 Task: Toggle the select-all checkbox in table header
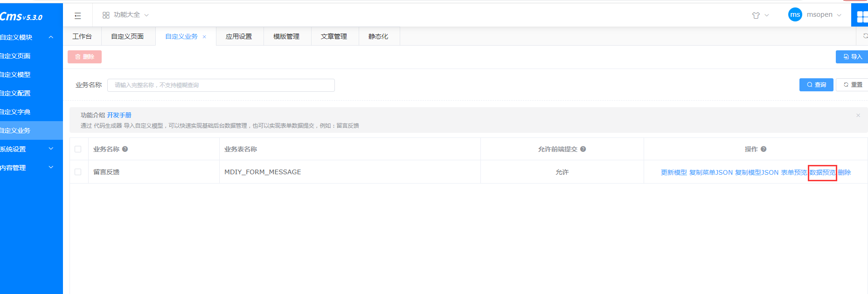tap(78, 149)
